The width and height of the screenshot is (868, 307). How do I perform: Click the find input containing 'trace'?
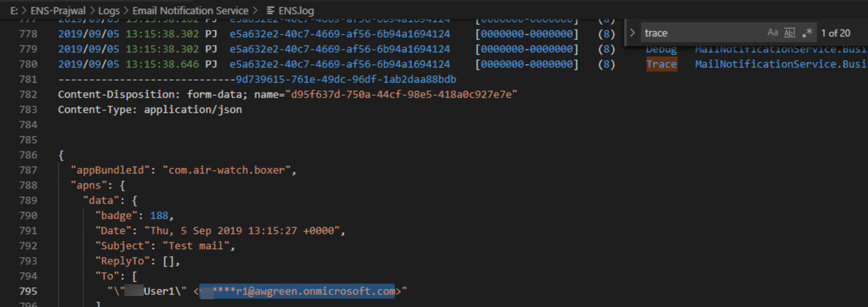702,33
